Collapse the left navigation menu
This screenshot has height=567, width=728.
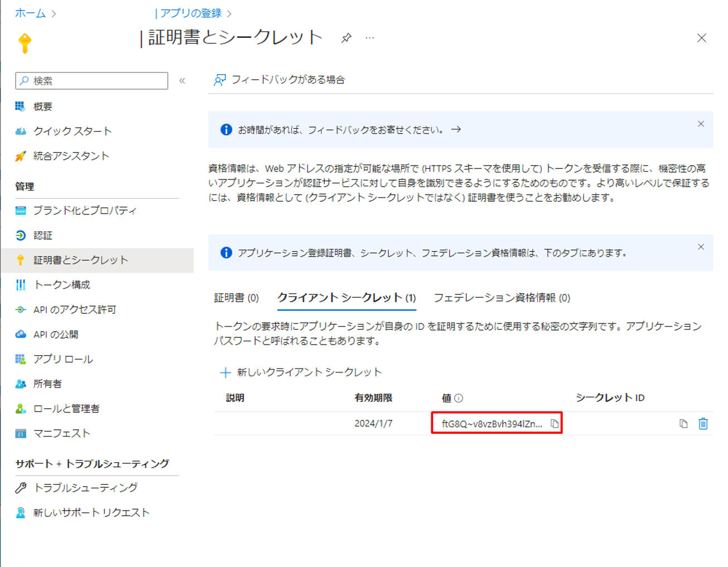click(x=182, y=81)
